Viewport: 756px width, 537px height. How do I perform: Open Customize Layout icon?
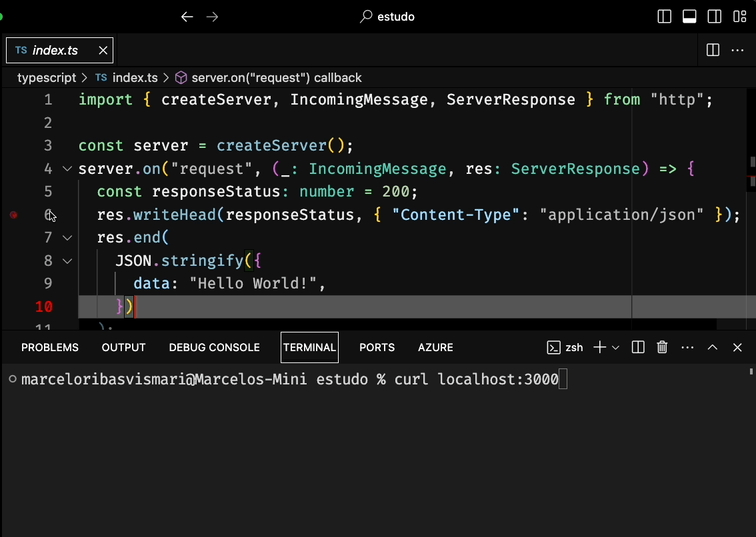coord(739,17)
